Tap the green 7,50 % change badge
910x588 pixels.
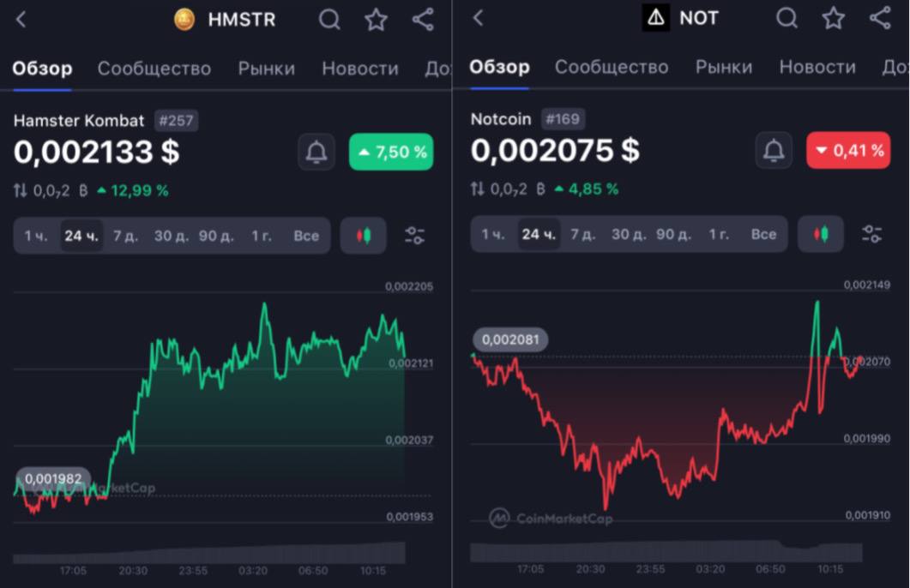click(391, 152)
